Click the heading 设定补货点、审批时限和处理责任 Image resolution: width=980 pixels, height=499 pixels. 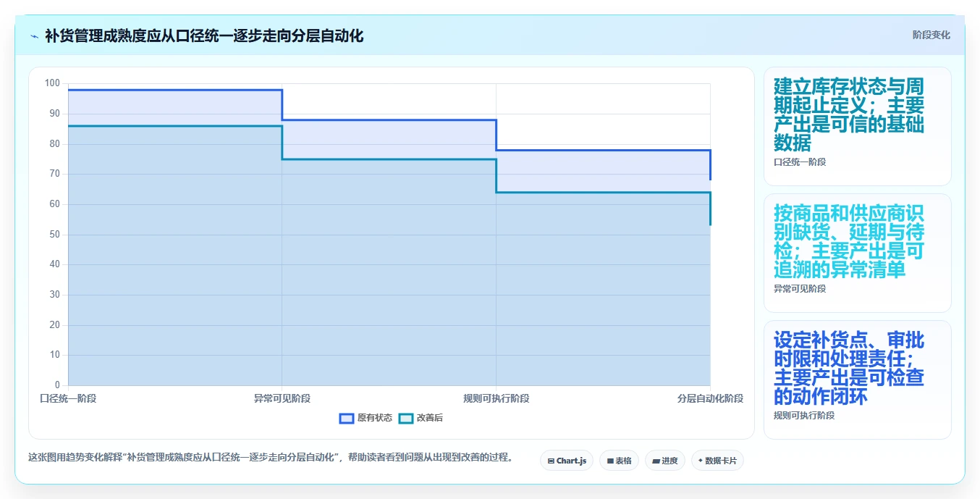tap(849, 369)
